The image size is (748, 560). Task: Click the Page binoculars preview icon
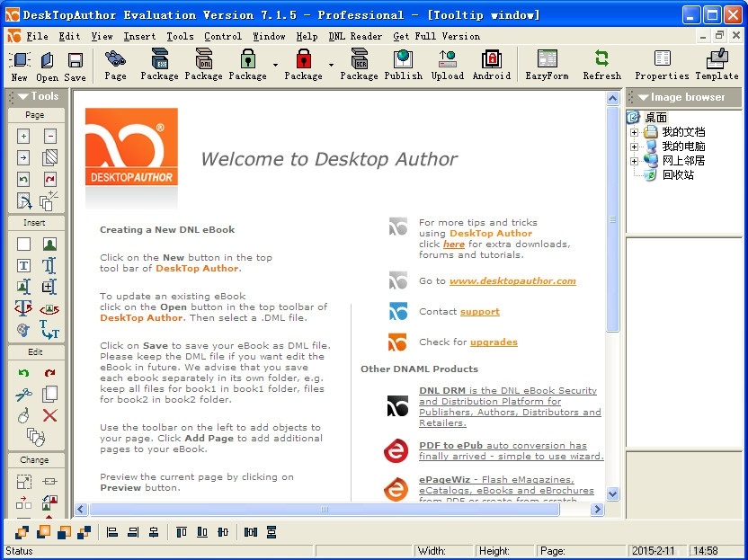(x=115, y=59)
